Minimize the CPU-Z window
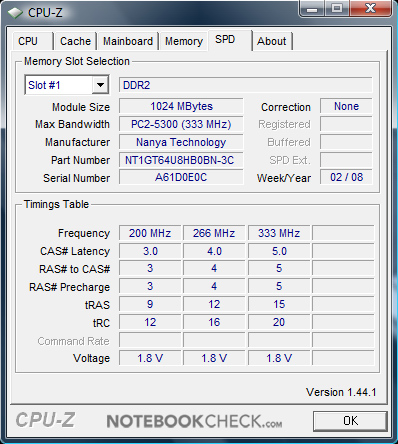The image size is (398, 444). 312,9
